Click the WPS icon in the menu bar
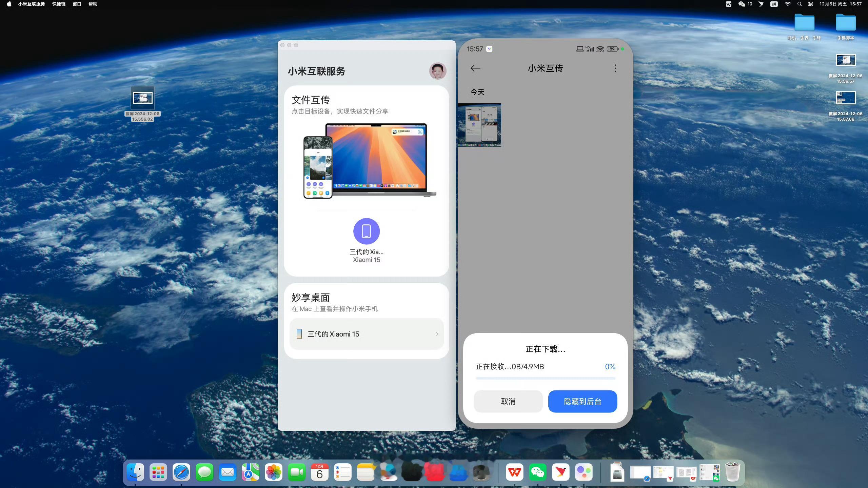This screenshot has width=868, height=488. coord(729,4)
